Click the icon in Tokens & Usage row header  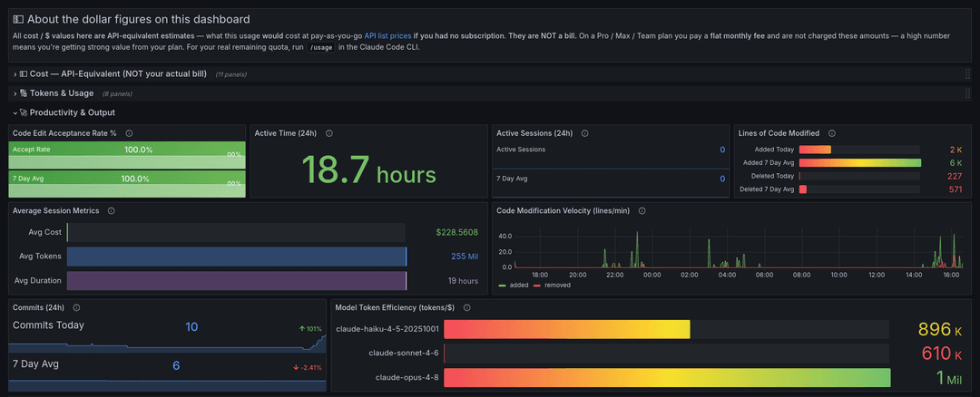24,93
